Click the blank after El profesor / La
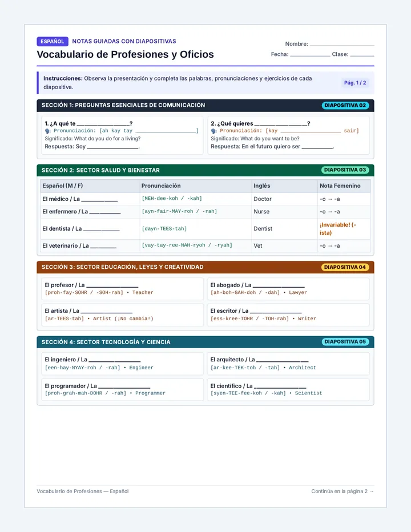This screenshot has width=411, height=532. click(112, 286)
